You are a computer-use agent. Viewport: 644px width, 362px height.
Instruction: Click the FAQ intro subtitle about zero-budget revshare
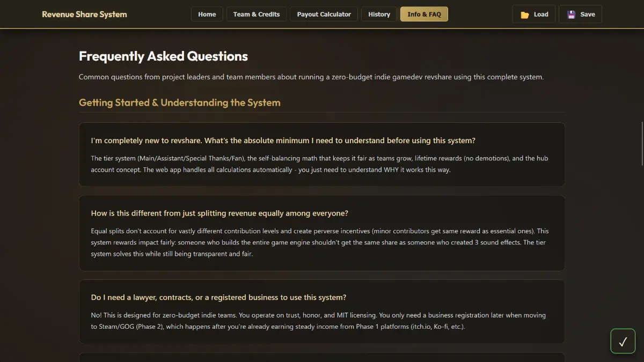tap(311, 77)
